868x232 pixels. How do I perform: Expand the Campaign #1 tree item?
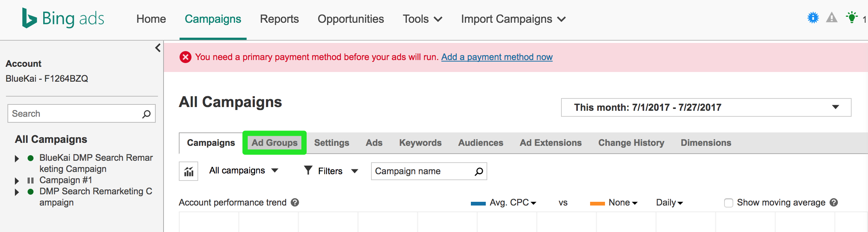pyautogui.click(x=17, y=181)
